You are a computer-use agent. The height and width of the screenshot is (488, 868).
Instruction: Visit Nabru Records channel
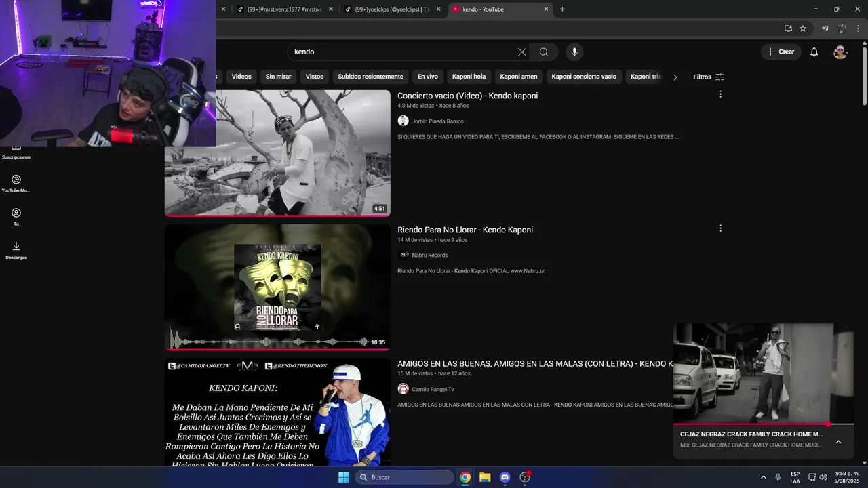[x=430, y=256]
